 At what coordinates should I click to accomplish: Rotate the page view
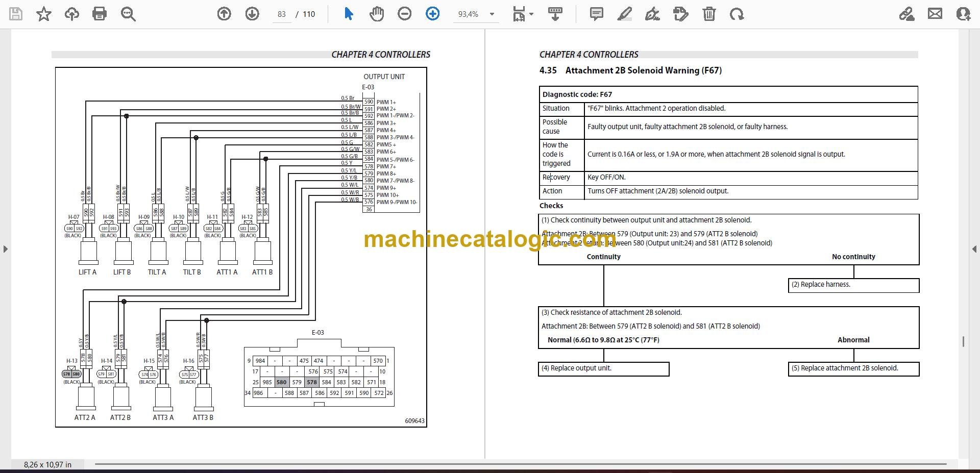click(737, 14)
